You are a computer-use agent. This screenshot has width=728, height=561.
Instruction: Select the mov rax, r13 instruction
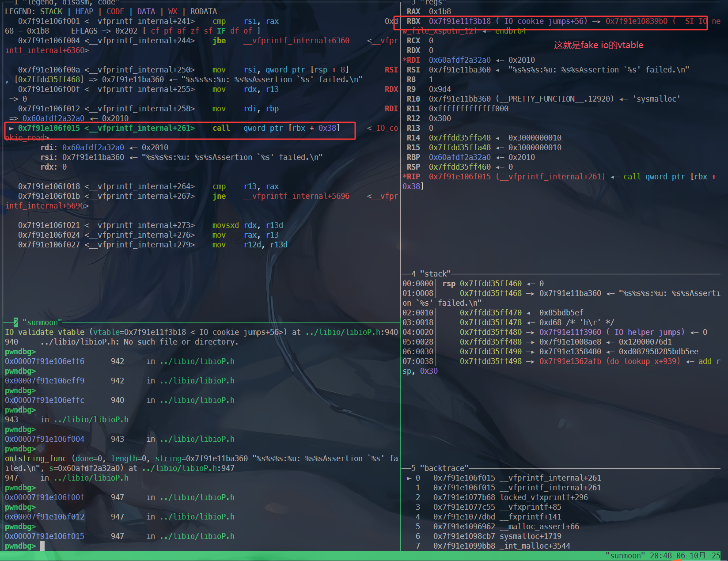tap(148, 235)
